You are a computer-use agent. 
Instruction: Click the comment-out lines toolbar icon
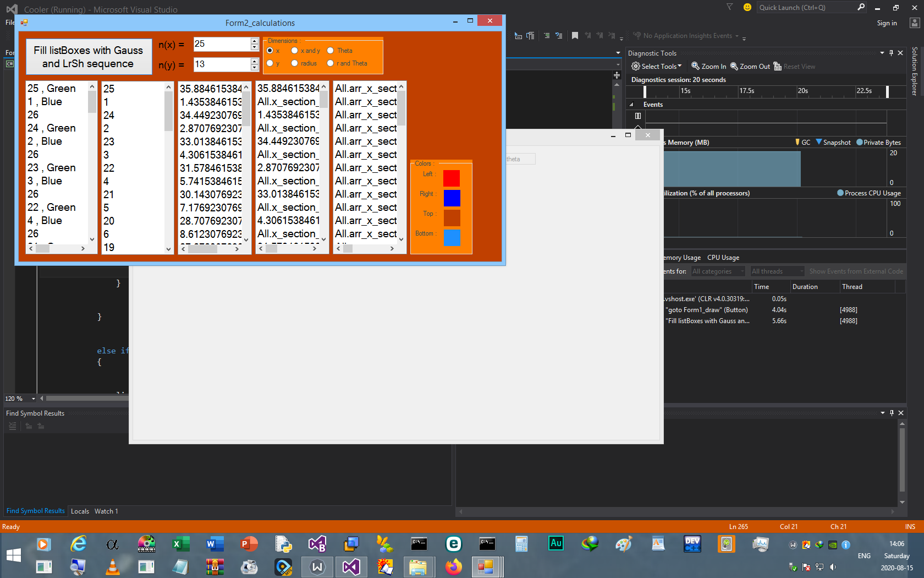point(547,36)
